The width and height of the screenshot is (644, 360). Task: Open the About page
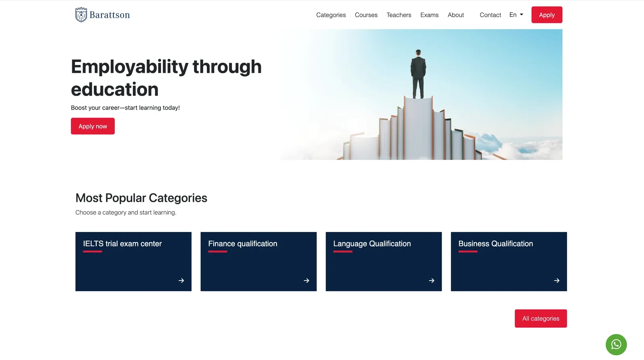456,15
